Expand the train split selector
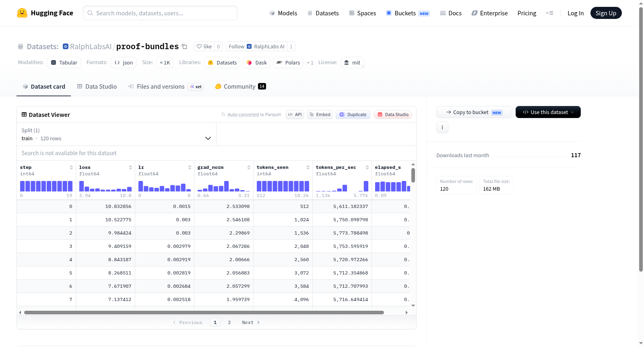This screenshot has height=347, width=644. tap(116, 134)
